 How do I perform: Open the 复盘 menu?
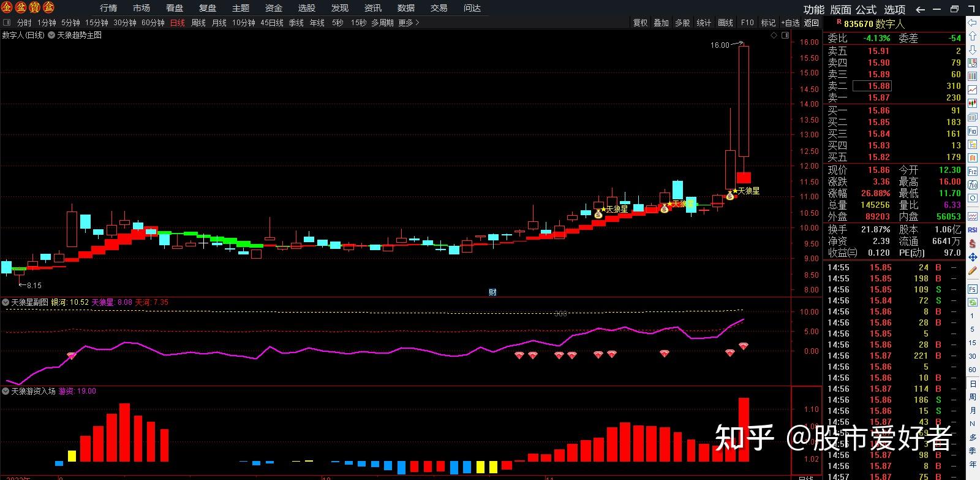point(208,8)
